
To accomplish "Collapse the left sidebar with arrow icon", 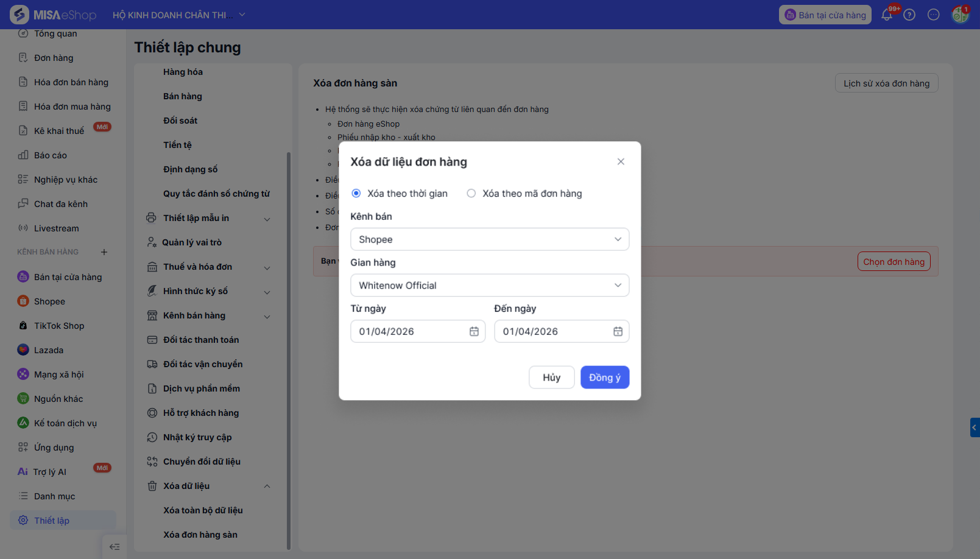I will coord(115,547).
